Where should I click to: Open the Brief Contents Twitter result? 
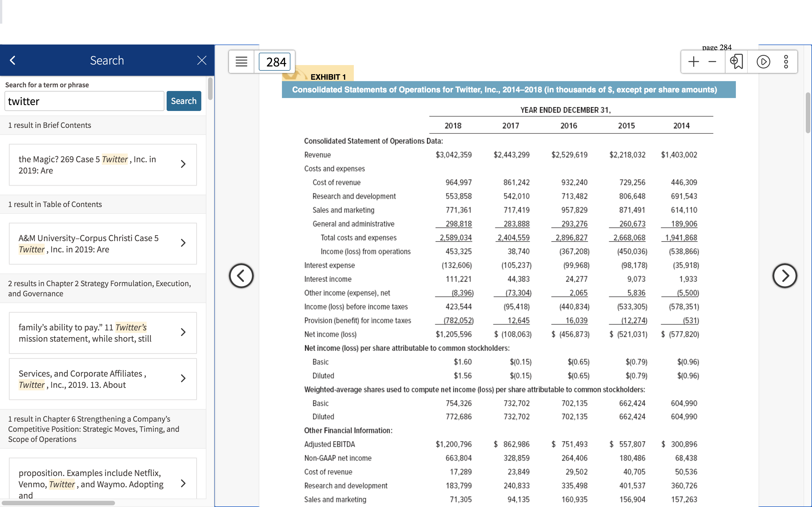(103, 165)
